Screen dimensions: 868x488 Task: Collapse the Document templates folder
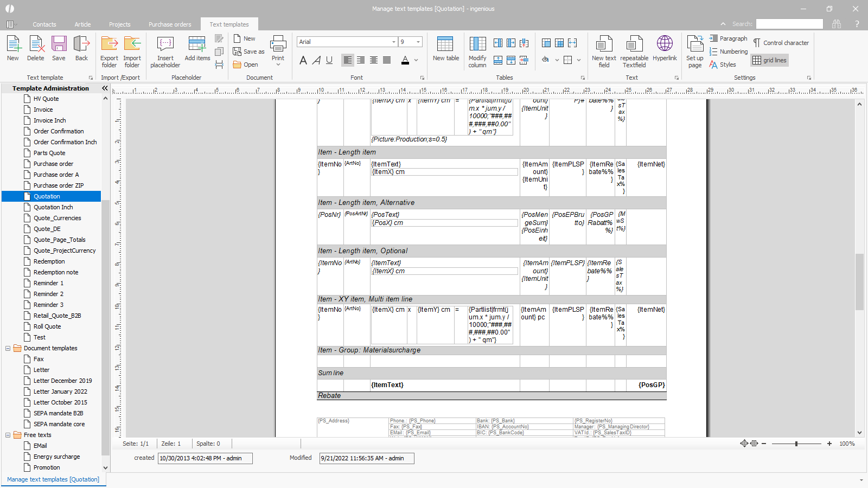coord(8,348)
